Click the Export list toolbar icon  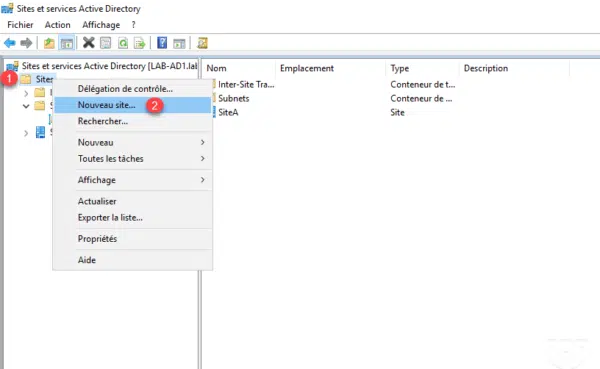coord(140,43)
